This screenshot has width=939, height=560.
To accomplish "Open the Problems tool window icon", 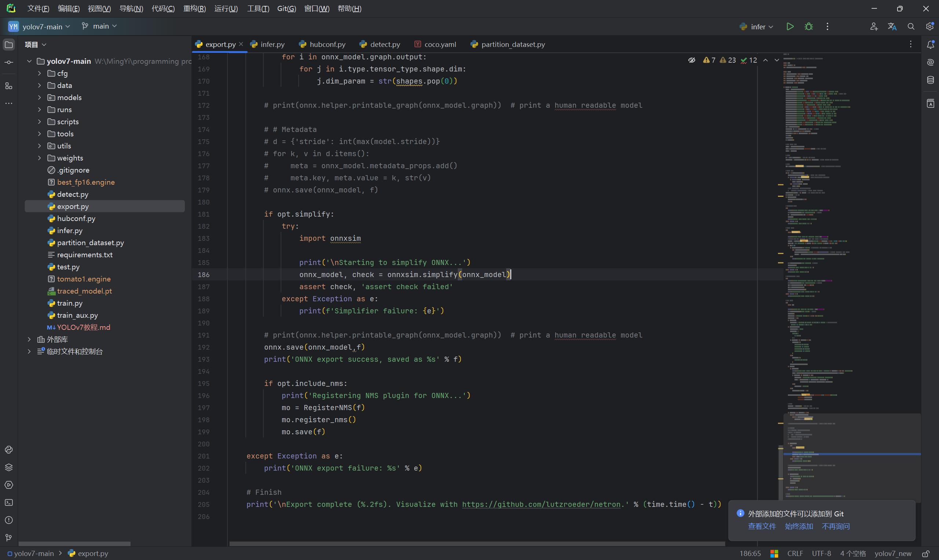I will [9, 520].
